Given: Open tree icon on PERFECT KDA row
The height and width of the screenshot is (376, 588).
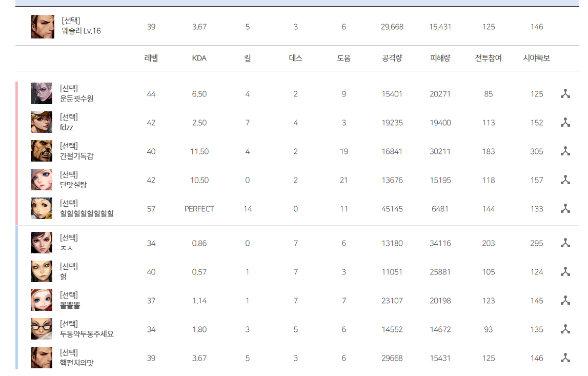Looking at the screenshot, I should click(x=565, y=209).
